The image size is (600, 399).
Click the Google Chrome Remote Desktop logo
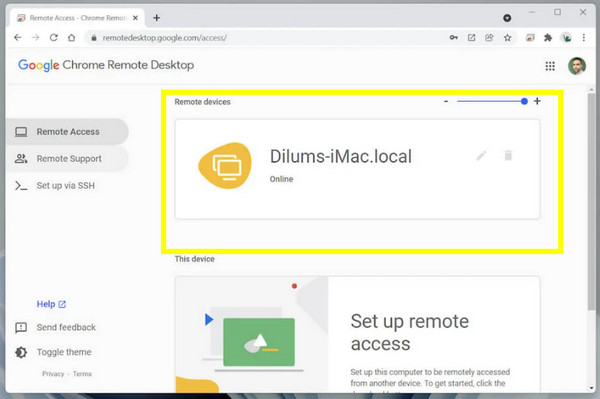[x=106, y=65]
